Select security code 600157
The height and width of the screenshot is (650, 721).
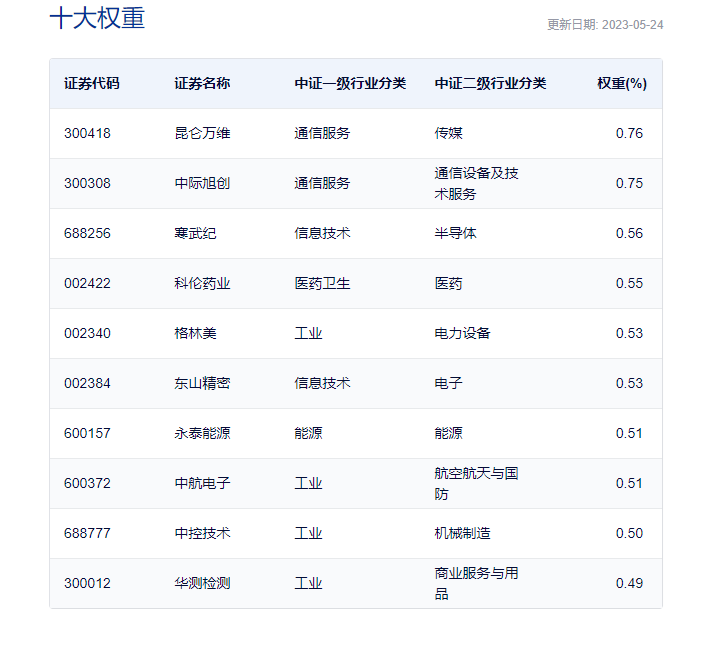[x=87, y=434]
